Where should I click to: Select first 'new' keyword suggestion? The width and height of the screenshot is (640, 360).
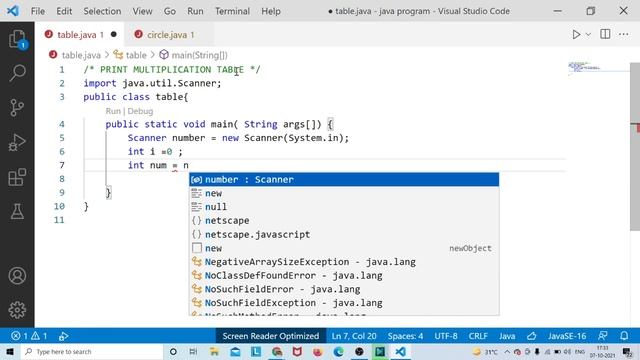[344, 193]
